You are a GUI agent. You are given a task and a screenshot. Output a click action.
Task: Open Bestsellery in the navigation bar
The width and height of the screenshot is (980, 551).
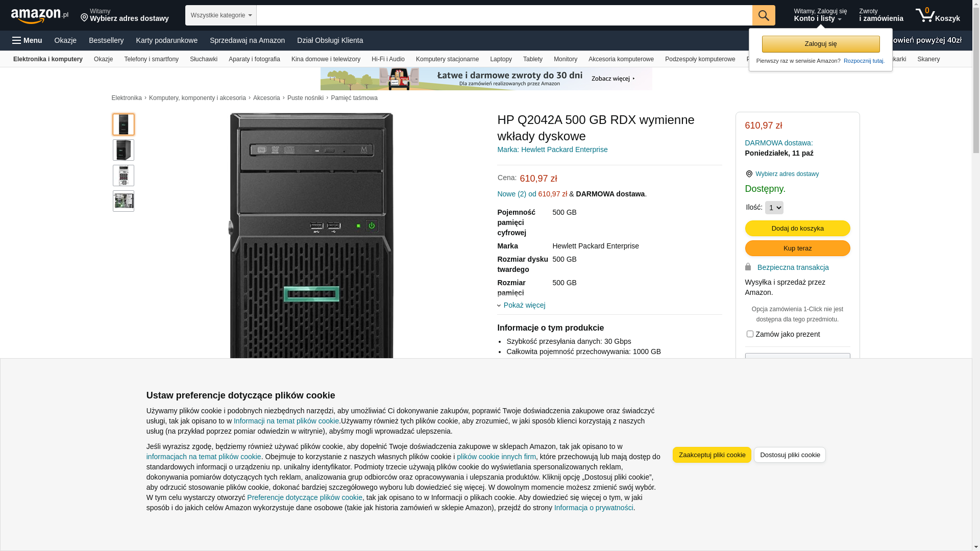[106, 40]
